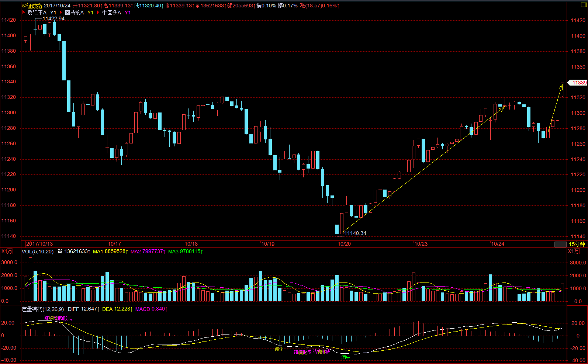The height and width of the screenshot is (364, 588).
Task: Open the VOL(5,10,20) indicator settings
Action: [38, 252]
